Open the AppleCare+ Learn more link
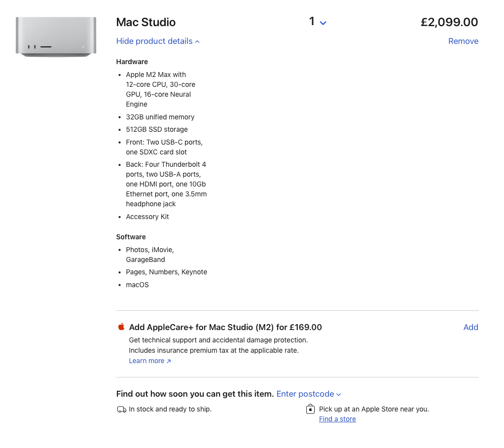This screenshot has width=504, height=448. click(x=146, y=361)
